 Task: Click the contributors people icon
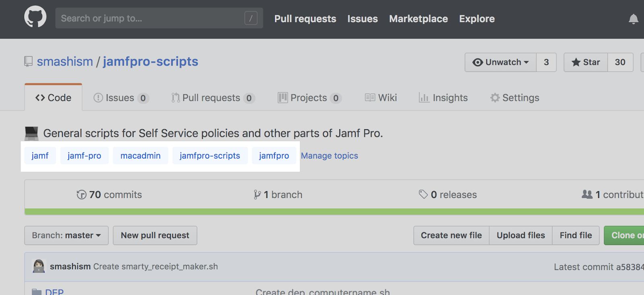tap(587, 194)
